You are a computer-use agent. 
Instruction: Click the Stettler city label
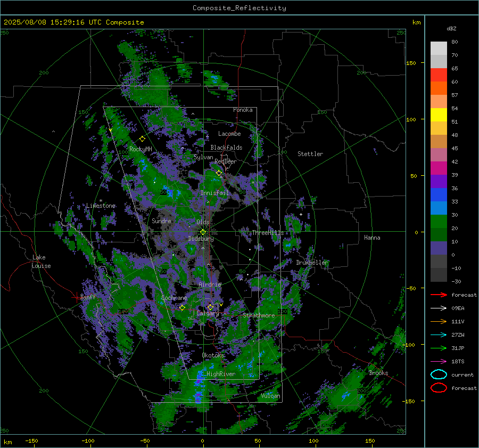(x=310, y=154)
